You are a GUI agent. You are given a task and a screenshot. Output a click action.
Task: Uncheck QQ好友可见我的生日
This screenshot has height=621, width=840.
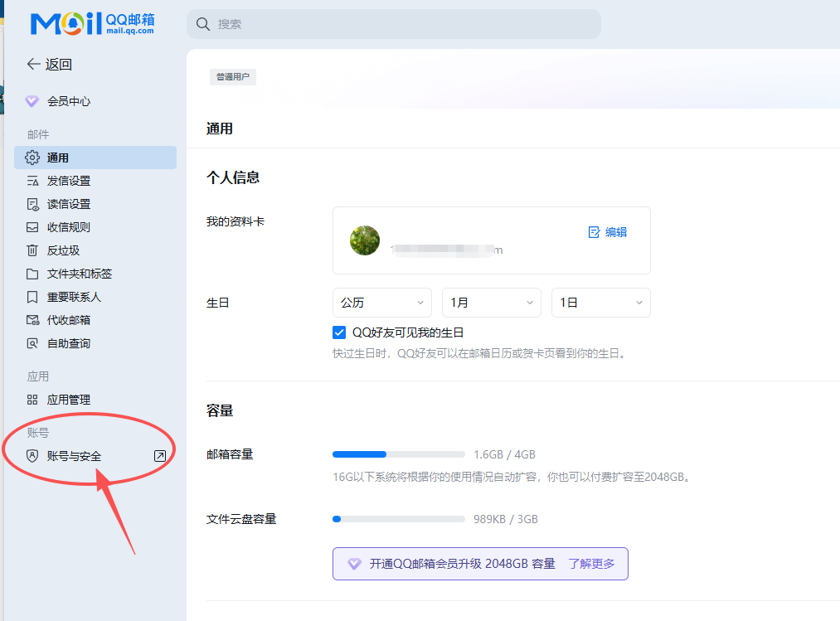339,332
